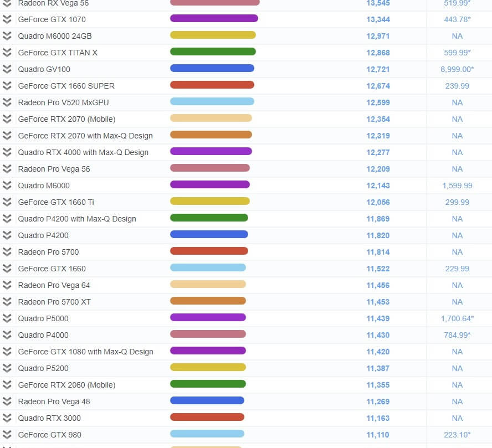This screenshot has height=448, width=492.
Task: Click the score 11,269
Action: point(378,401)
